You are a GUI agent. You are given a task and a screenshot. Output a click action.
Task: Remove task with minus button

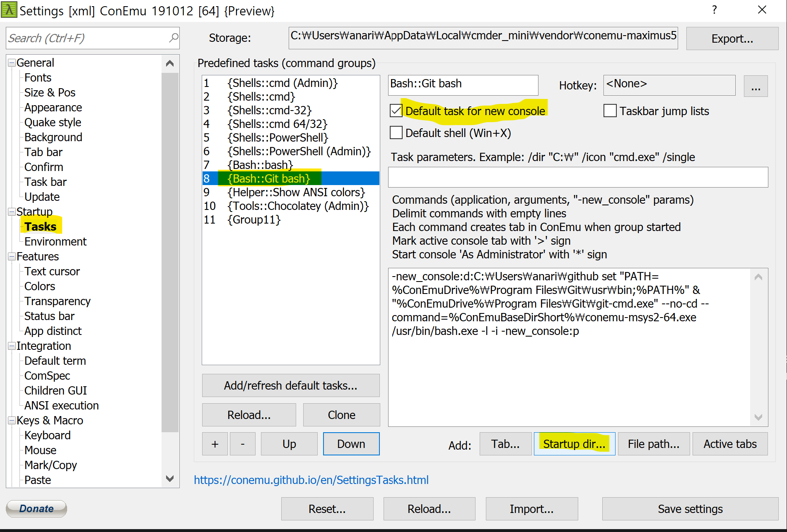(x=243, y=444)
